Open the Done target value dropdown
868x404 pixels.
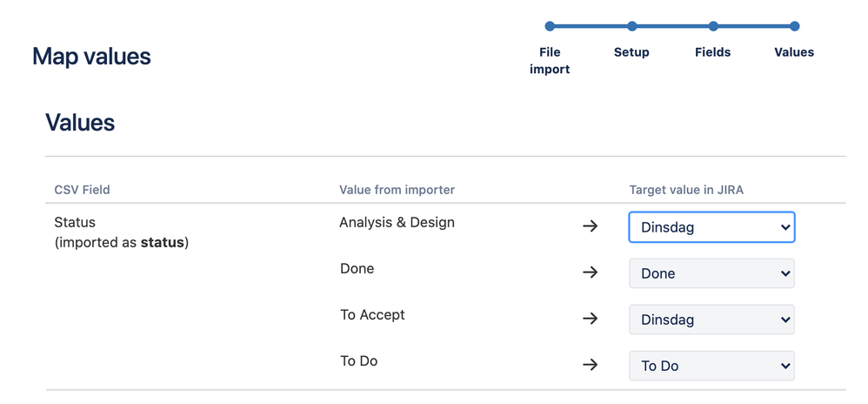711,273
